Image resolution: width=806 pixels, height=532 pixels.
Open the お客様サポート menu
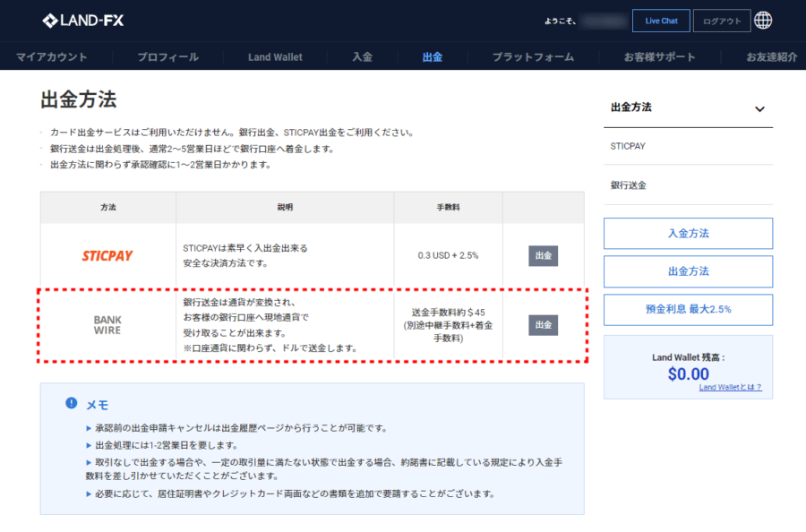pos(659,57)
